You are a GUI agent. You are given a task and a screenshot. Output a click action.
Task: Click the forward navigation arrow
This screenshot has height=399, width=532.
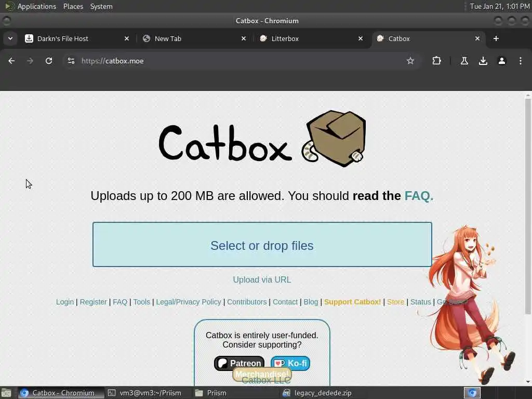pos(30,61)
